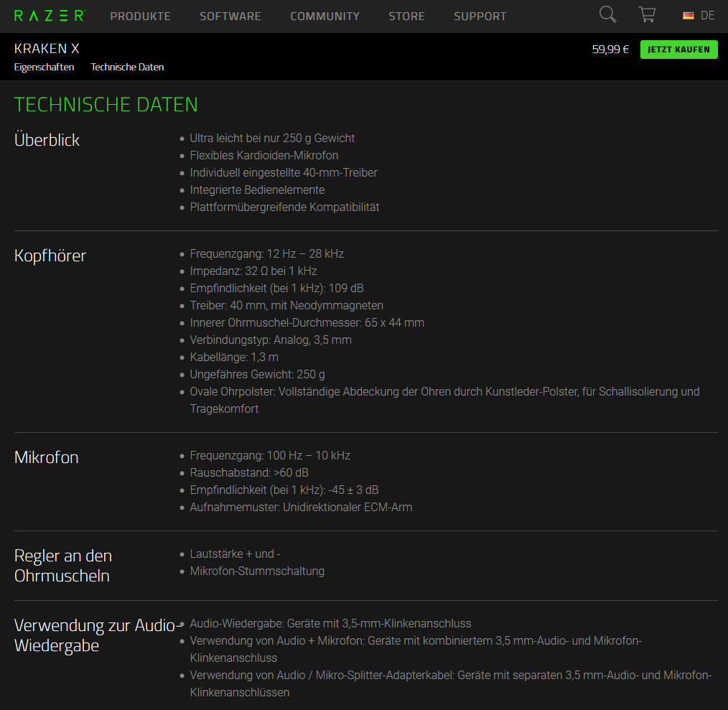Viewport: 728px width, 710px height.
Task: Click the Regler an den Ohrmuscheln heading
Action: pos(63,566)
